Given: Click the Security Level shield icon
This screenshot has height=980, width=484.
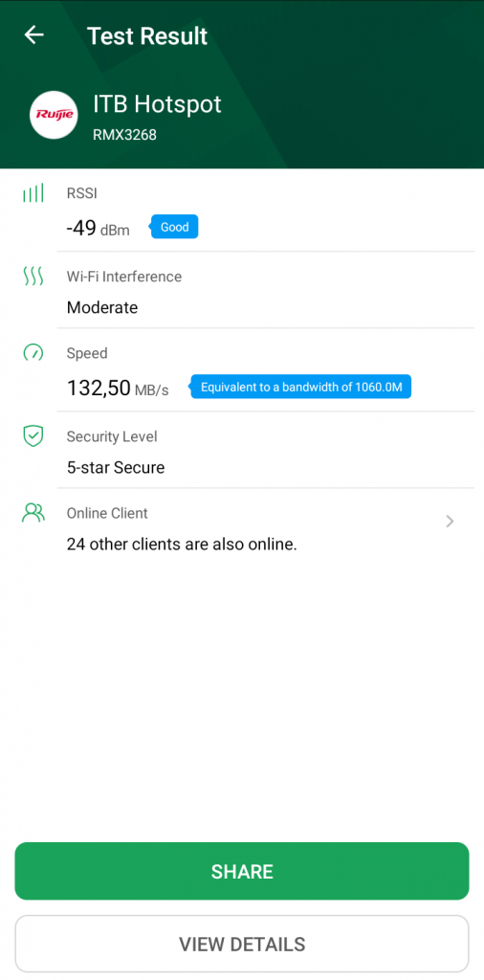Looking at the screenshot, I should point(33,435).
